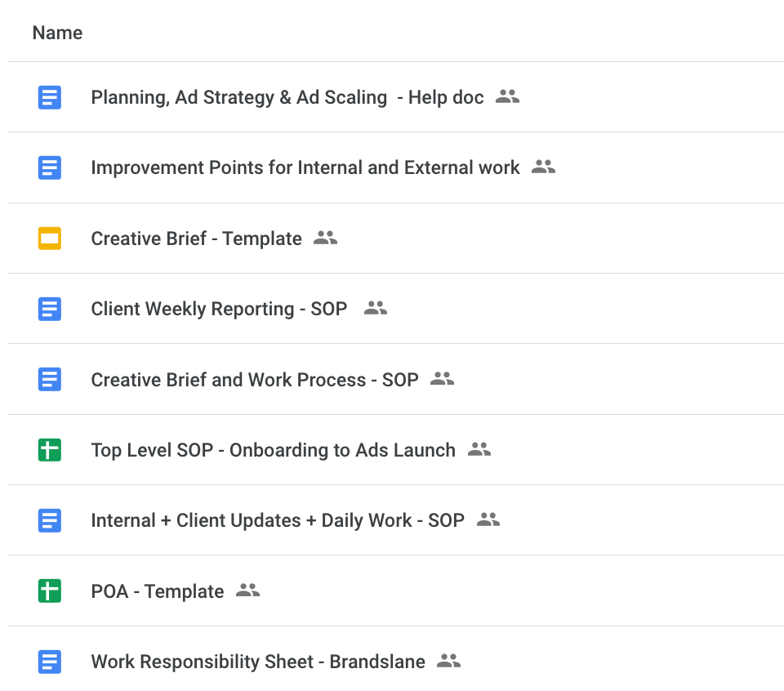Click the Docs icon for Client Weekly Reporting
784x691 pixels.
point(50,309)
